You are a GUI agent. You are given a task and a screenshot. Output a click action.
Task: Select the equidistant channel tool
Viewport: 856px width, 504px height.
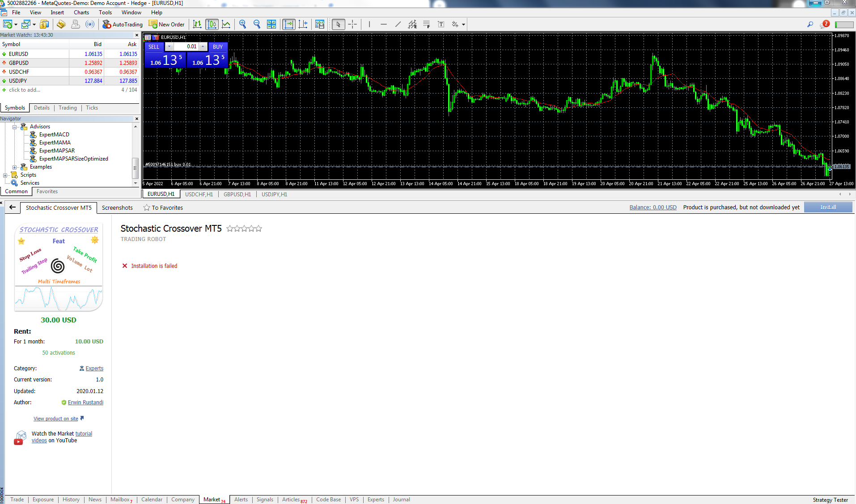click(x=412, y=24)
